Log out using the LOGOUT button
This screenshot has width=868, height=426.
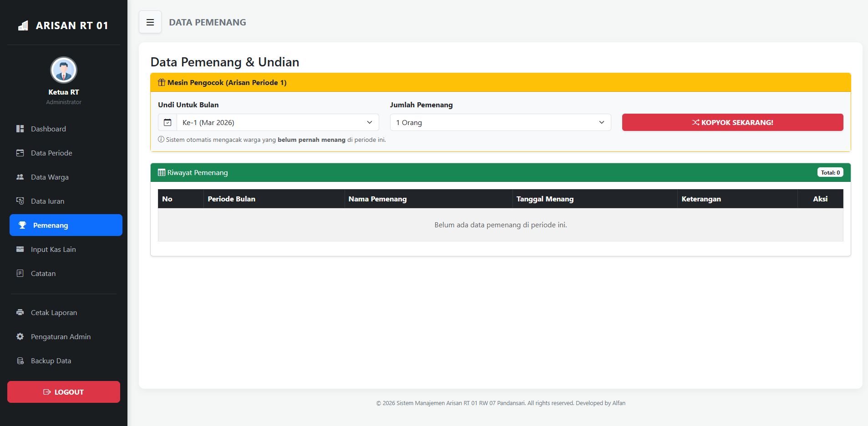[x=64, y=392]
